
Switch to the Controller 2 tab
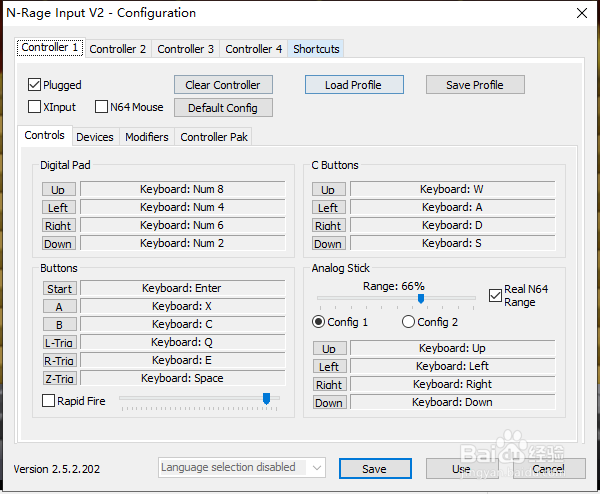pyautogui.click(x=118, y=49)
